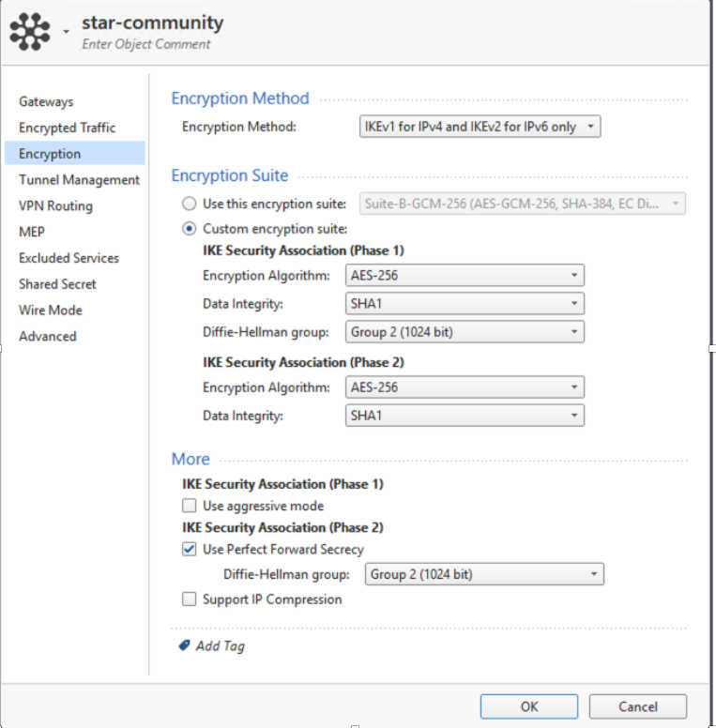Open Perfect Forward Secrecy Diffie-Hellman group dropdown
The height and width of the screenshot is (728, 716).
click(x=484, y=574)
